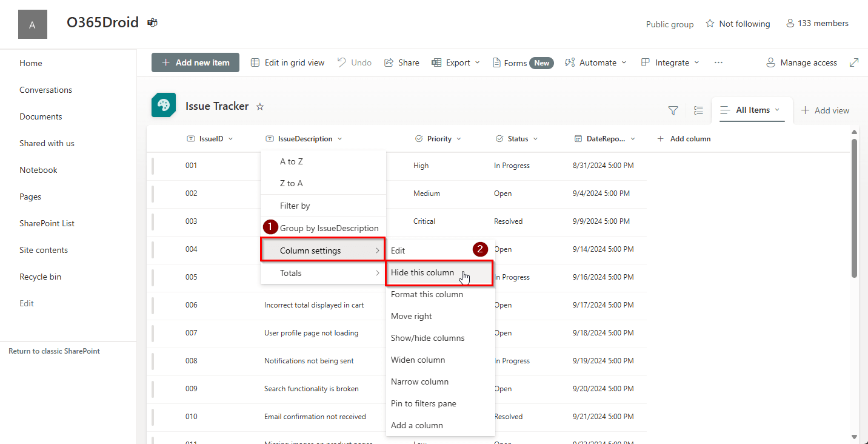The height and width of the screenshot is (444, 868).
Task: Star the Issue Tracker list as favorite
Action: (260, 106)
